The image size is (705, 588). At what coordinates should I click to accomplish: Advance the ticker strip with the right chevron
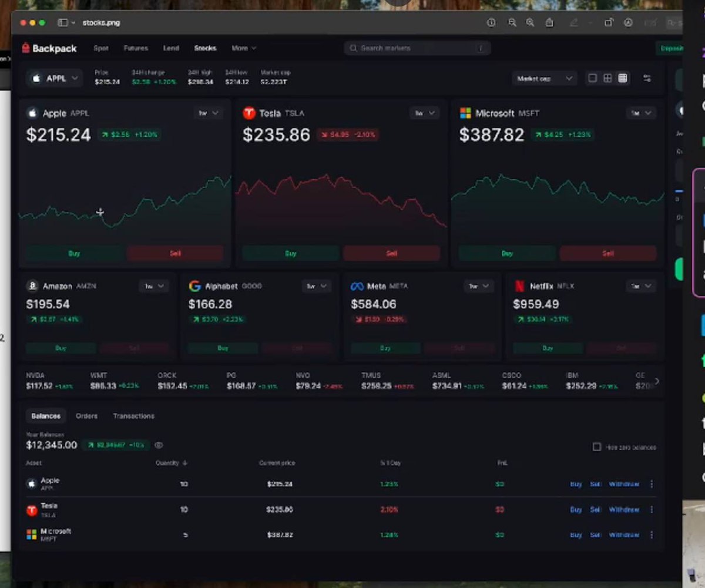coord(657,381)
